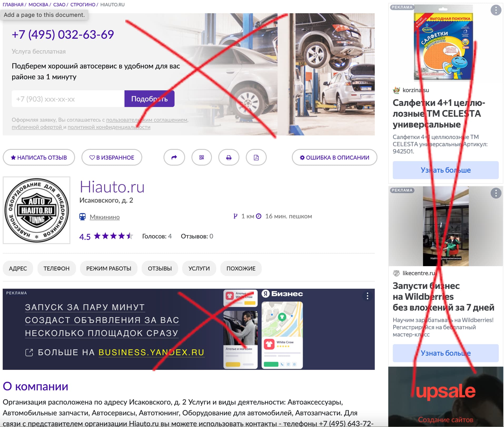
Task: Open options menu on likecentre.ru ad
Action: click(x=496, y=193)
